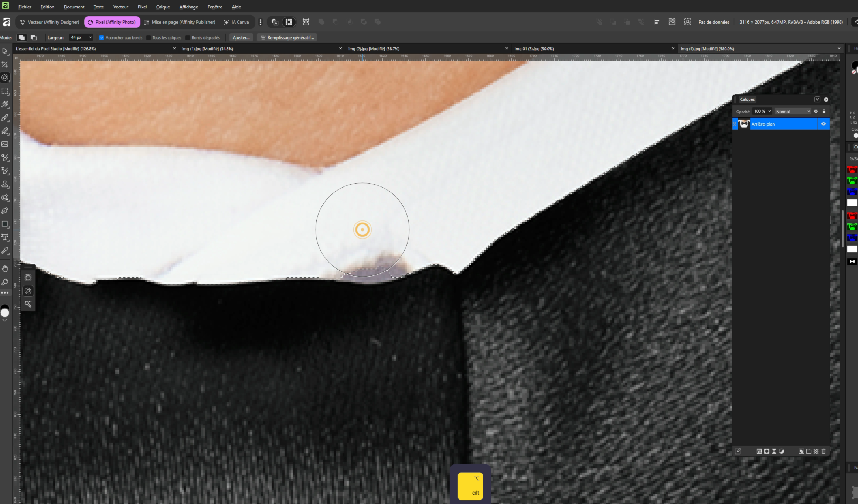Select the Paint Brush tool

tap(5, 118)
